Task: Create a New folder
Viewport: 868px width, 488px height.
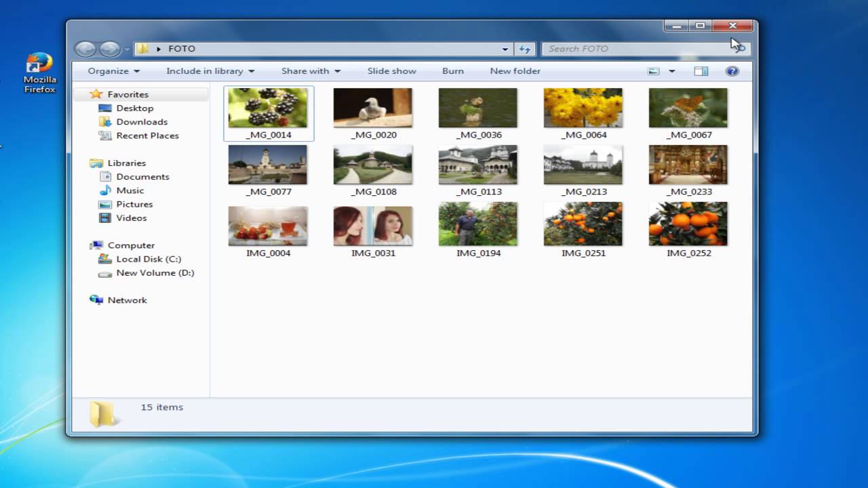Action: [515, 70]
